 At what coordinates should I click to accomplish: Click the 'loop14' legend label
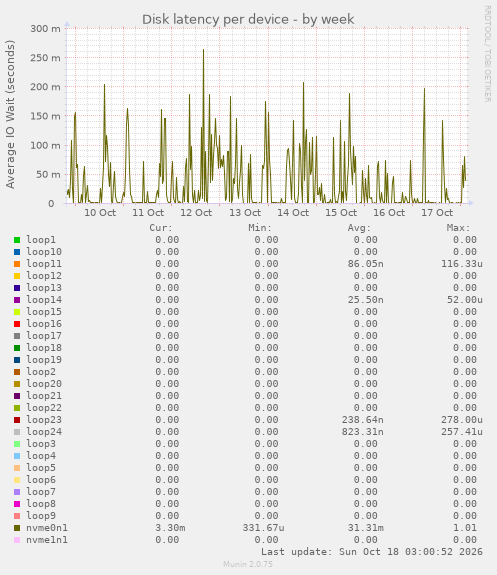(x=44, y=300)
